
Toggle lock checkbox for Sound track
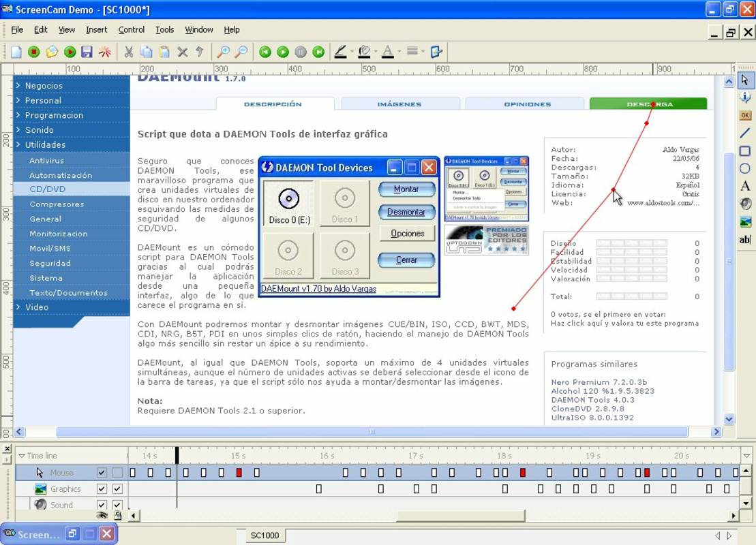click(117, 505)
